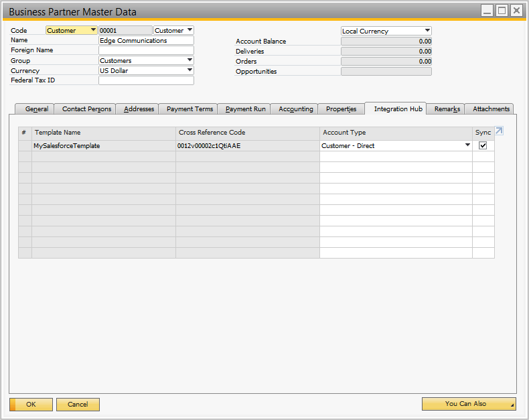The image size is (529, 420).
Task: Click the expand grid icon beside Sync
Action: point(499,131)
